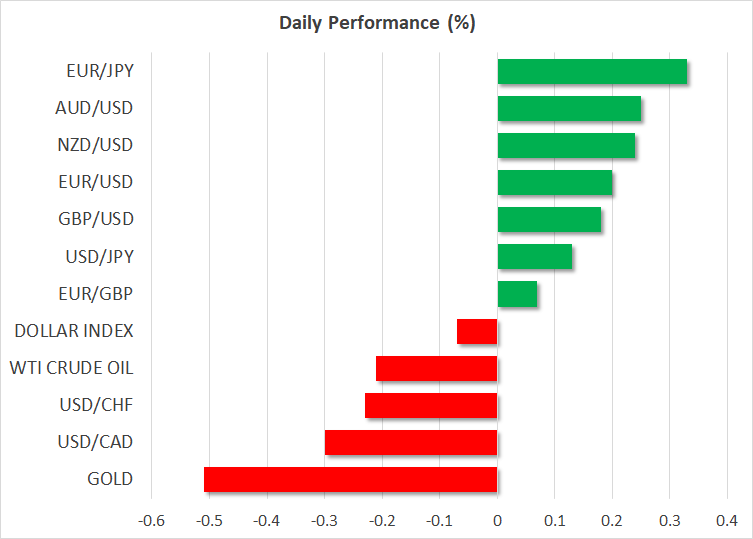The image size is (753, 539).
Task: Select the WTI CRUDE OIL bar
Action: point(437,368)
